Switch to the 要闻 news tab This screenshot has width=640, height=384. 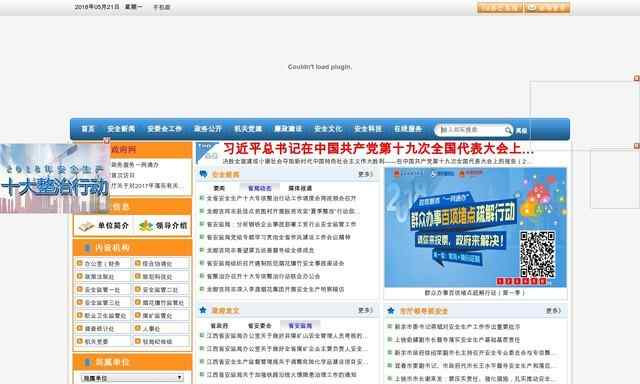[219, 188]
